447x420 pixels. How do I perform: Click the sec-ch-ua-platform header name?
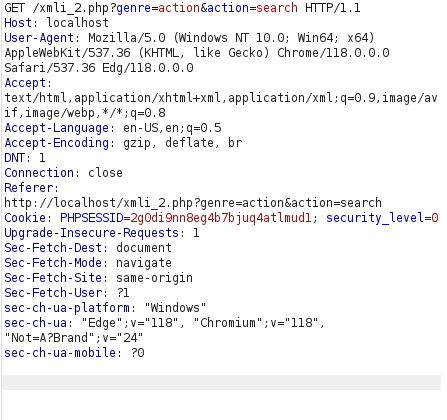pos(67,308)
